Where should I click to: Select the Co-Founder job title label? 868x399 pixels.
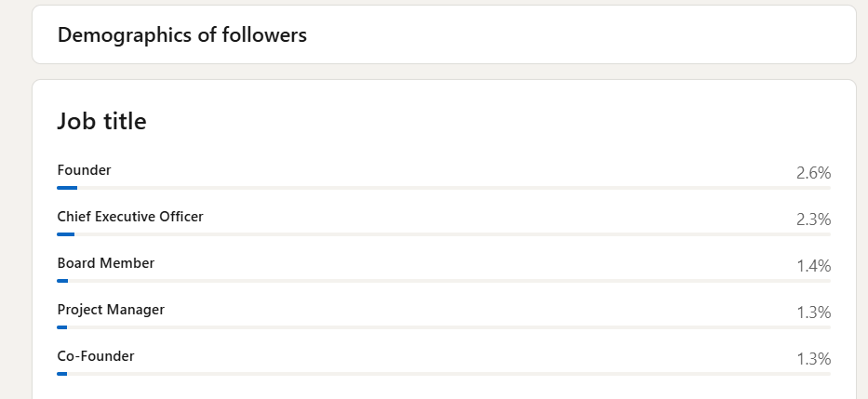coord(95,356)
